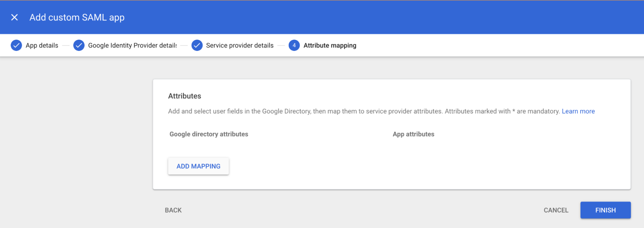Click FINISH to complete SAML app

pos(605,210)
